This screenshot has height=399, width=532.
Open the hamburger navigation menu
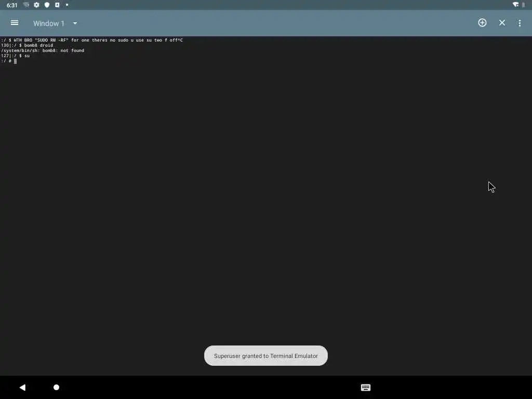click(14, 23)
